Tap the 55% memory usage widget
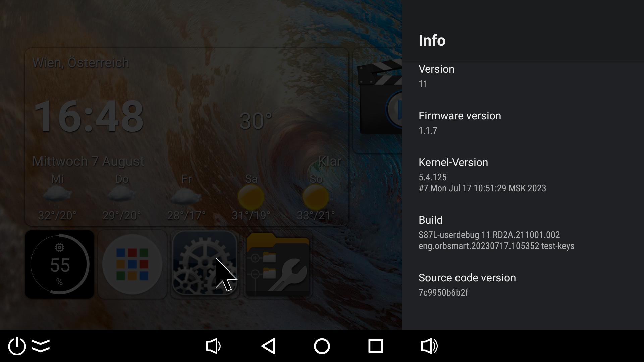Image resolution: width=644 pixels, height=362 pixels. [x=59, y=264]
